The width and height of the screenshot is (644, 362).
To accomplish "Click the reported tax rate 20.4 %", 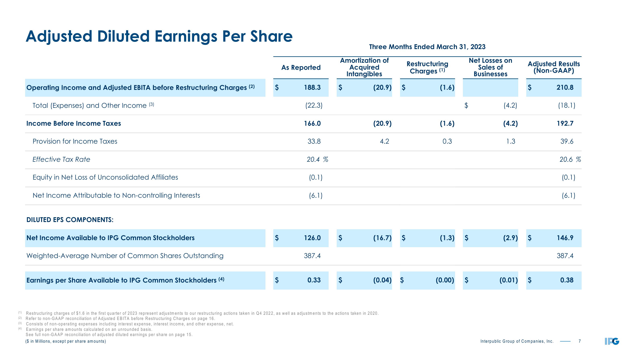I will (317, 159).
